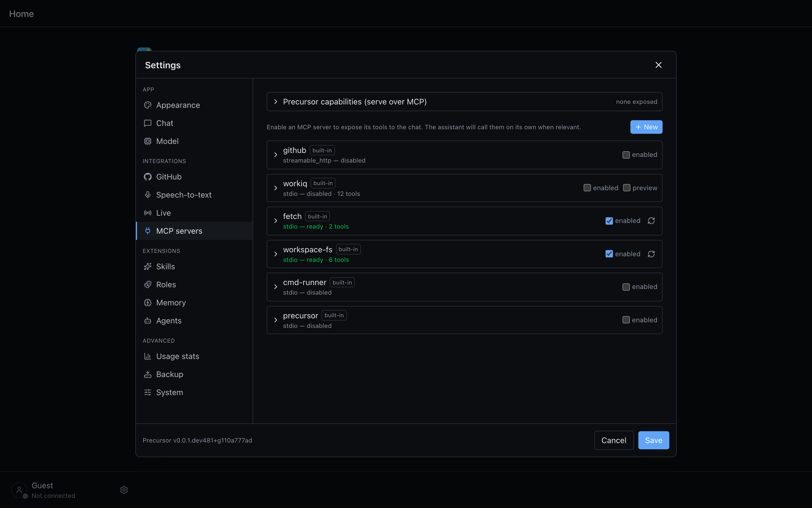Image resolution: width=812 pixels, height=508 pixels.
Task: Click the Model chip icon
Action: tap(148, 141)
